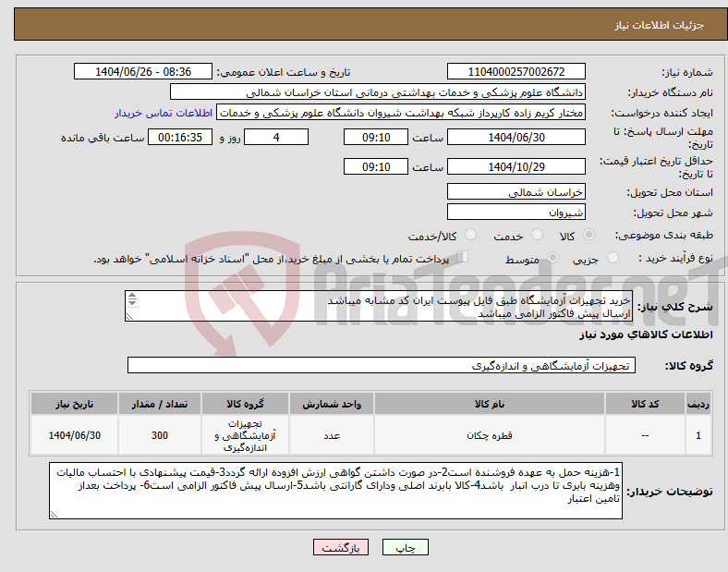Click the گروه کالا column header

pos(245,404)
